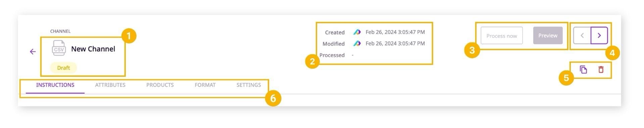The width and height of the screenshot is (644, 128).
Task: Duplicate the channel with the copy icon
Action: 583,70
